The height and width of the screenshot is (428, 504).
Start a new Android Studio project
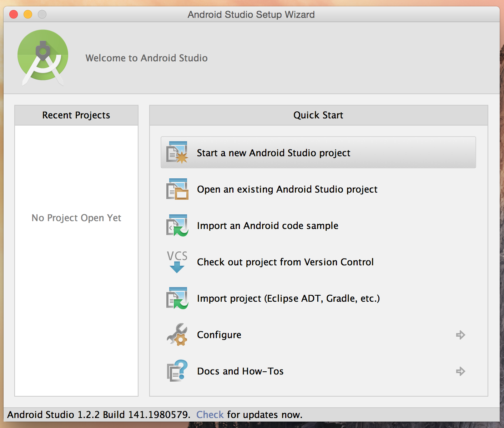[x=318, y=152]
